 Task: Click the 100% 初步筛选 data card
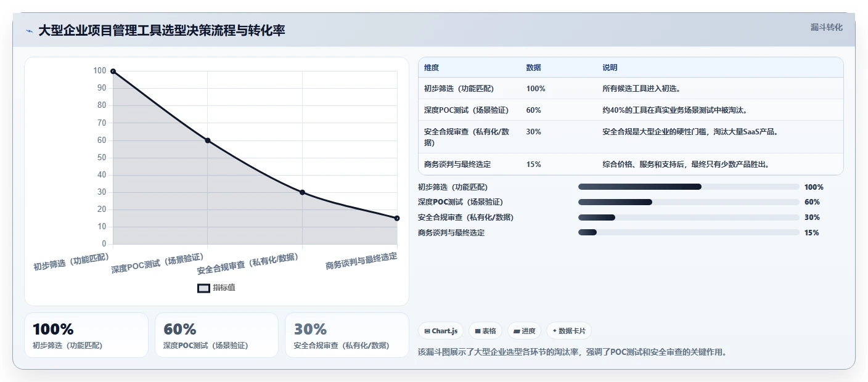pos(86,335)
